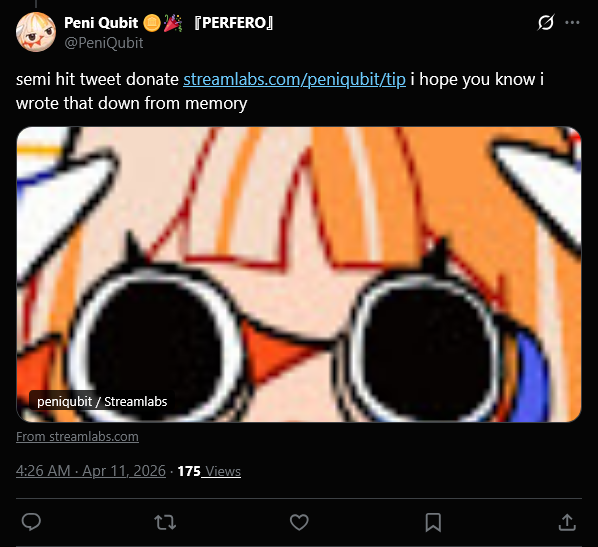Click the 175 Views count
Image resolution: width=598 pixels, height=547 pixels.
209,471
